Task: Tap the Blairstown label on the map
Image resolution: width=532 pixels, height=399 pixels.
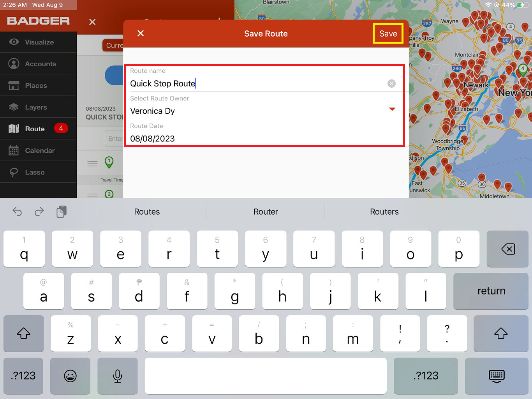Action: pos(276,2)
